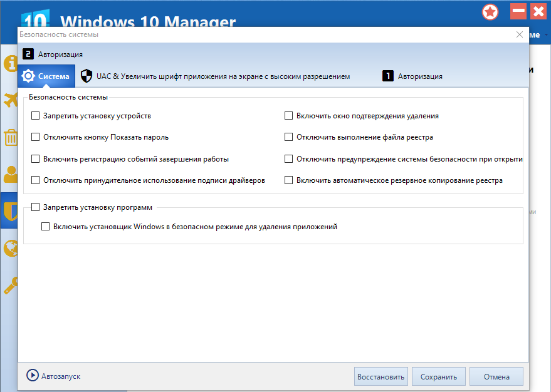Open the Optimizer airplane sidebar icon
Image resolution: width=551 pixels, height=392 pixels.
pos(11,100)
